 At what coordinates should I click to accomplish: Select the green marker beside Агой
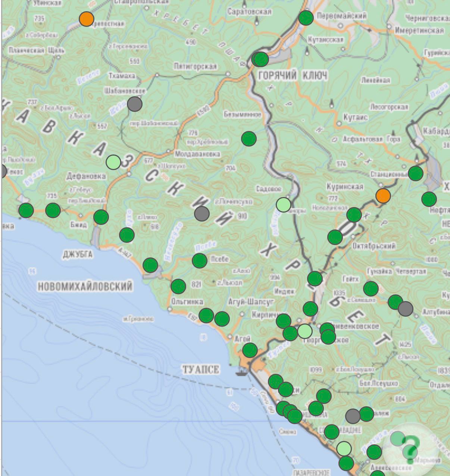250,350
